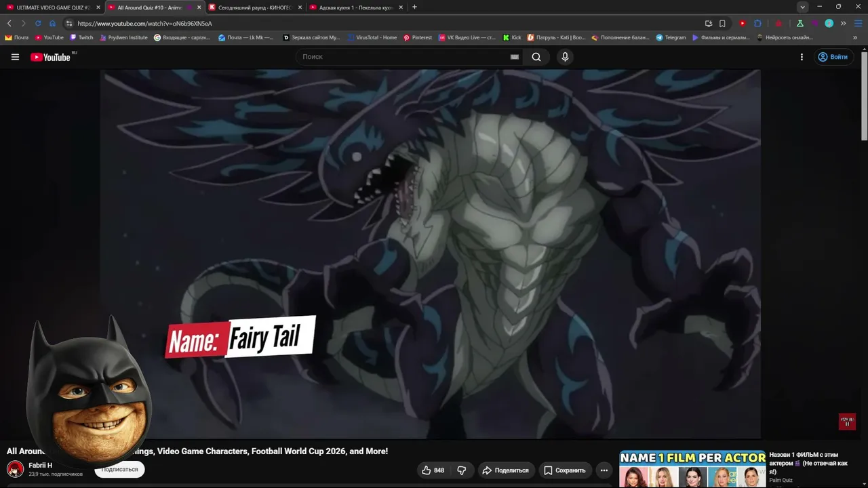This screenshot has width=868, height=488.
Task: Open the Фильмы и сериалы bookmark
Action: [x=721, y=37]
